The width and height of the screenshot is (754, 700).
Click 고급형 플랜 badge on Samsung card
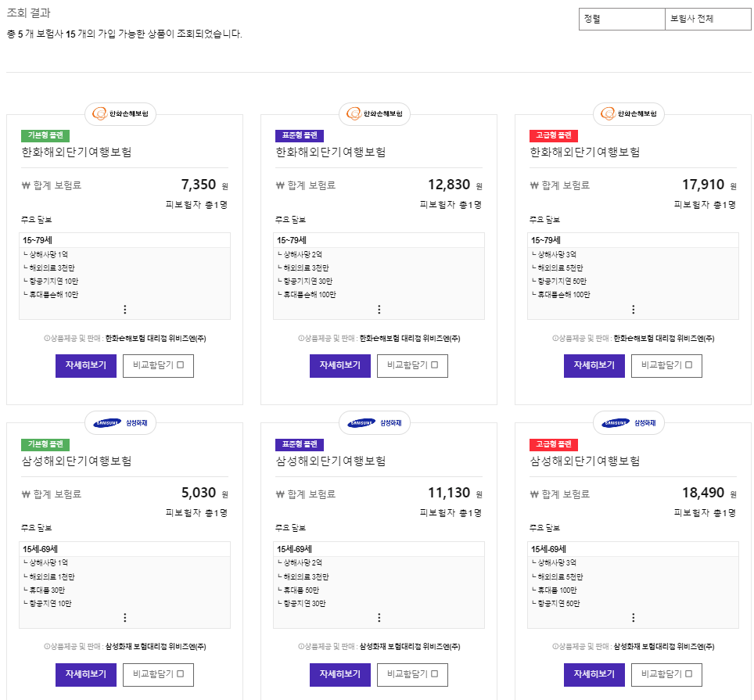[554, 444]
